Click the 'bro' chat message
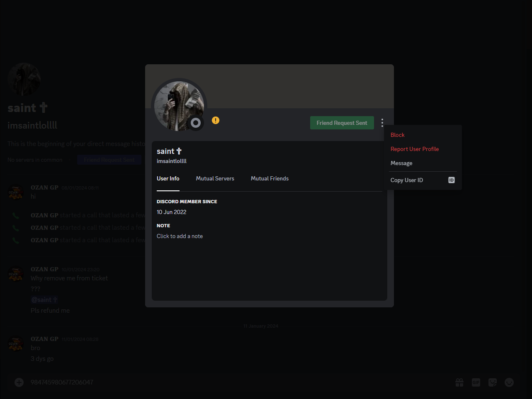Image resolution: width=532 pixels, height=399 pixels. 35,348
